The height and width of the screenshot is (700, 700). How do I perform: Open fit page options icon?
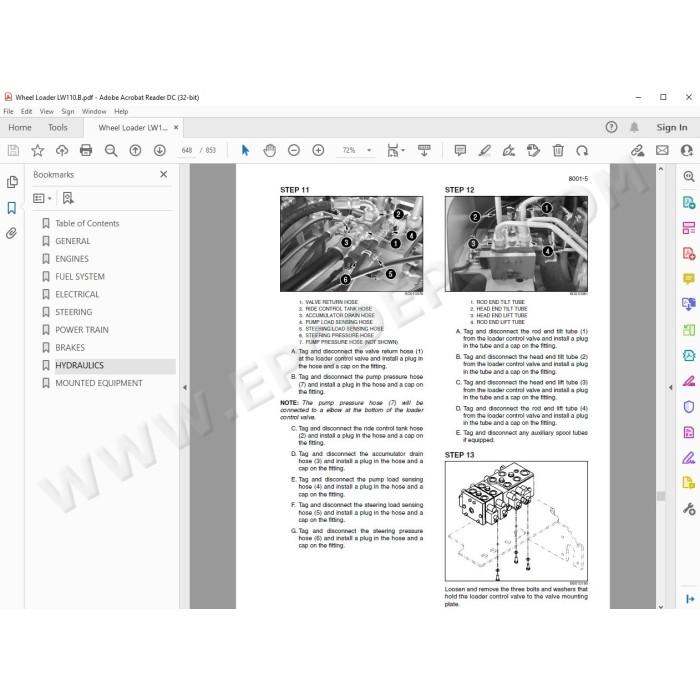pyautogui.click(x=395, y=150)
